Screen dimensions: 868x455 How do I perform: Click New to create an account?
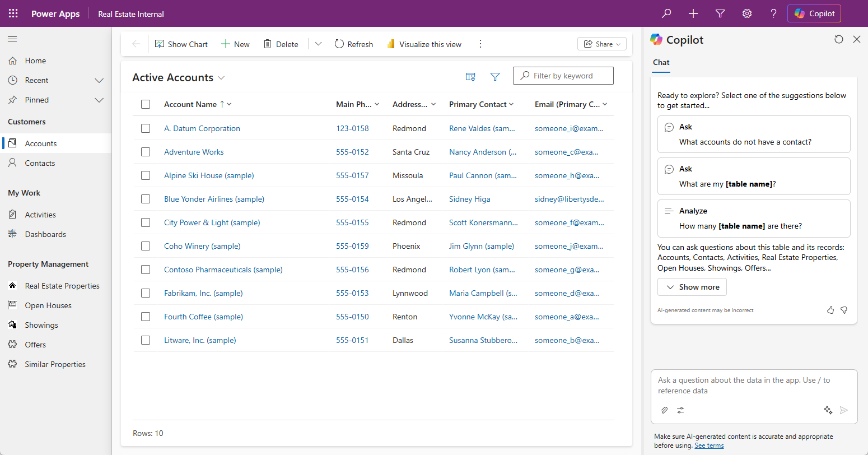coord(235,44)
